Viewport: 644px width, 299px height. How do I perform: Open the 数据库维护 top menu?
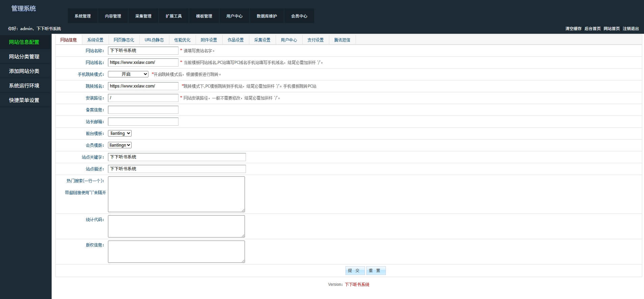pyautogui.click(x=267, y=16)
